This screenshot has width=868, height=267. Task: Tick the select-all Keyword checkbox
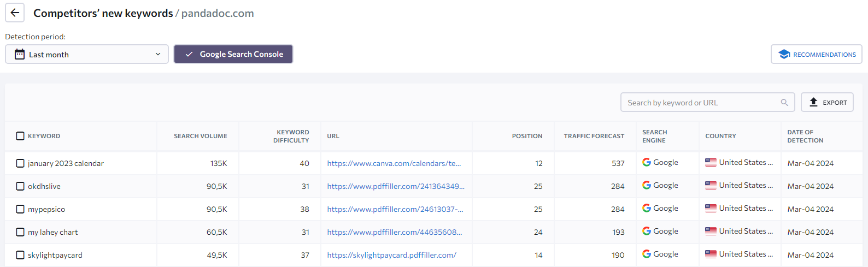20,136
